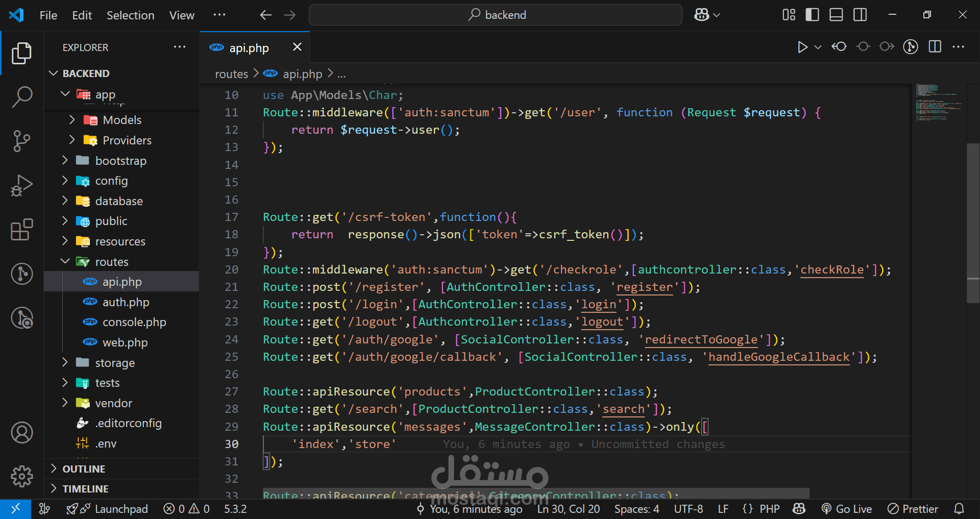The height and width of the screenshot is (519, 980).
Task: Open the File menu
Action: click(x=47, y=15)
